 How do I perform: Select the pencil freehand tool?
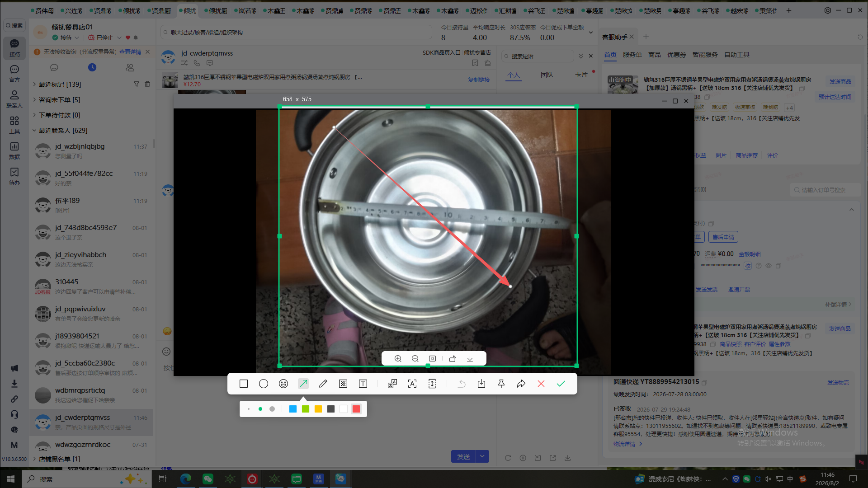323,384
